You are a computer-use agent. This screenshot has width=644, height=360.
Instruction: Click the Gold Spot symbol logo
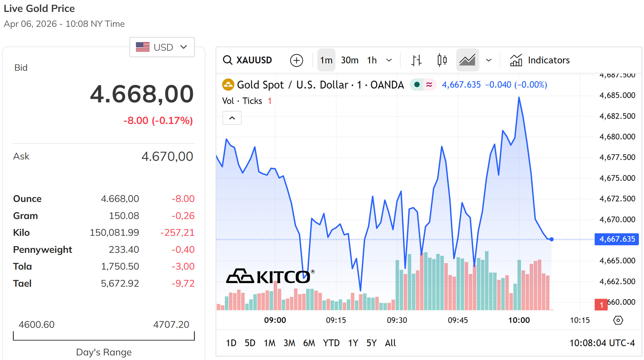click(x=228, y=85)
